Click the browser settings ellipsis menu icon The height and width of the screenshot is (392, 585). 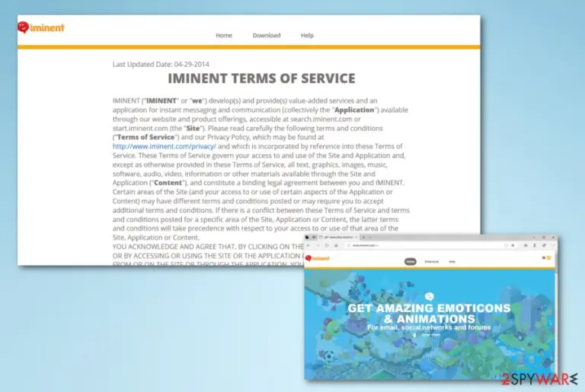pyautogui.click(x=552, y=245)
